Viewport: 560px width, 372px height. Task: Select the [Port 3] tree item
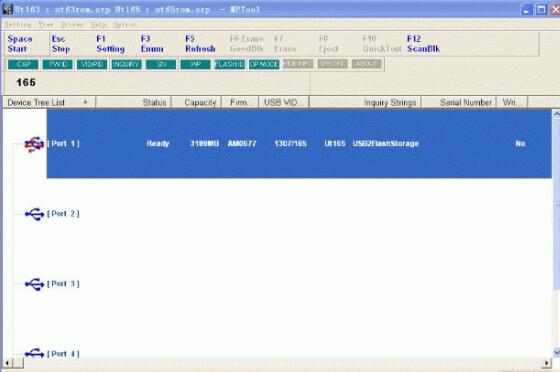pos(64,283)
